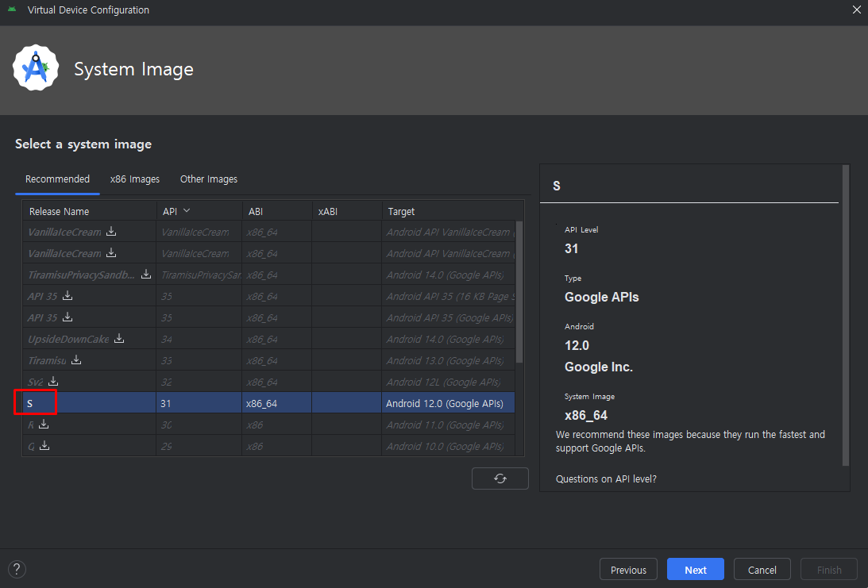Switch to the Recommended tab
Viewport: 868px width, 588px height.
coord(57,179)
